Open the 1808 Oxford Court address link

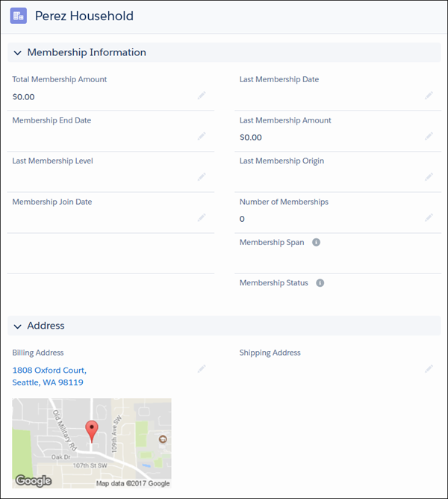49,376
